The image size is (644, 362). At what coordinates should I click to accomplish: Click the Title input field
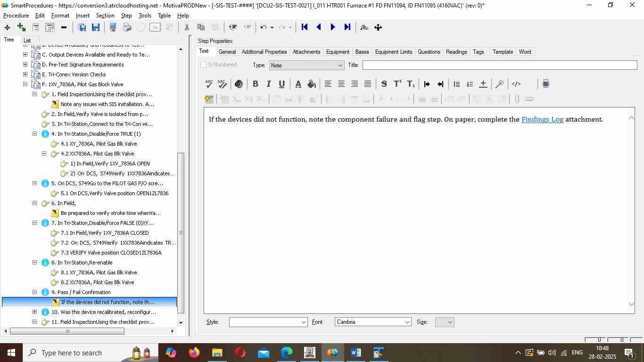coord(500,65)
